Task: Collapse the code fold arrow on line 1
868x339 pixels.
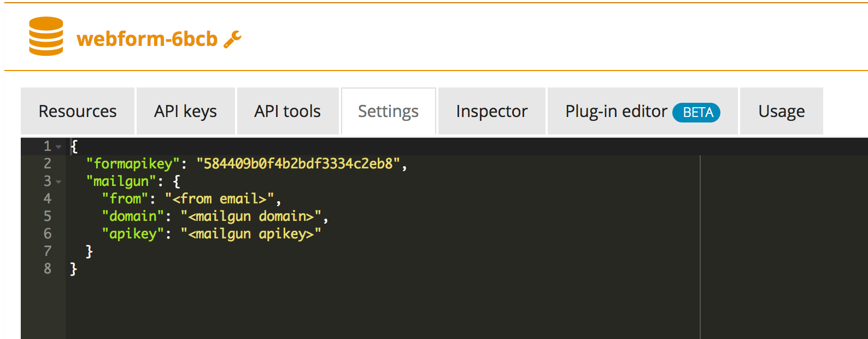Action: (x=58, y=147)
